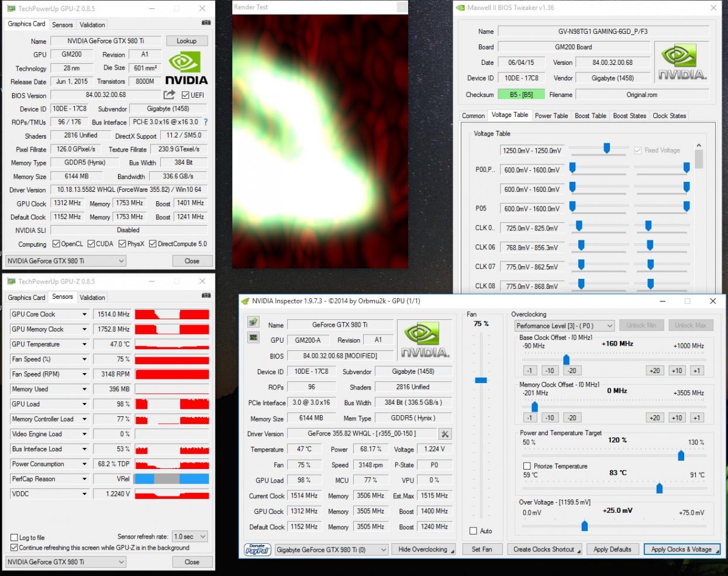Open driver profile settings wrench icon

pos(445,434)
